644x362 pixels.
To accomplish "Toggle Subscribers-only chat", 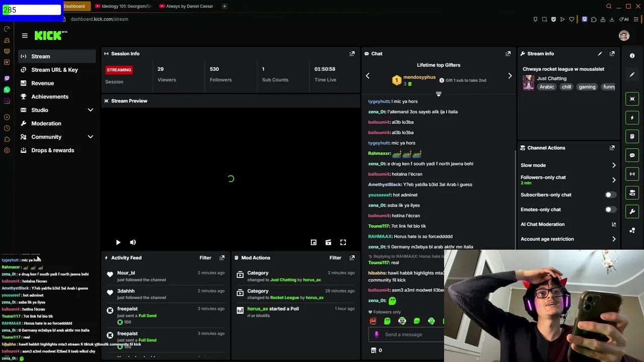I will [610, 195].
